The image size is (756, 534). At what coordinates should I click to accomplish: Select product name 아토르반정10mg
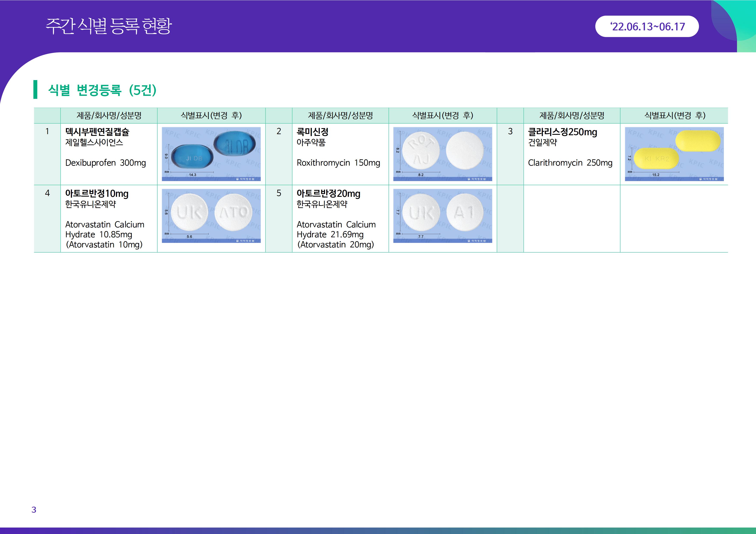(97, 193)
